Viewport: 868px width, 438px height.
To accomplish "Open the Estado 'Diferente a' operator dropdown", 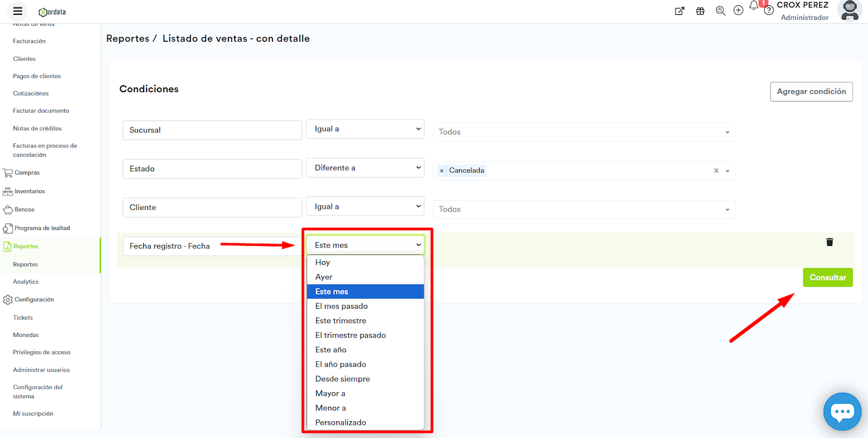I will (x=365, y=168).
